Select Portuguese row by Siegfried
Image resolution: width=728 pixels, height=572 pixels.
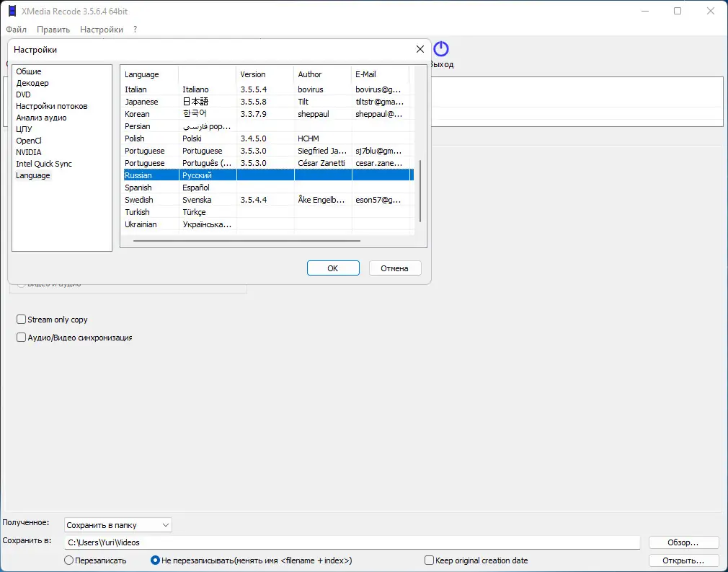tap(267, 151)
